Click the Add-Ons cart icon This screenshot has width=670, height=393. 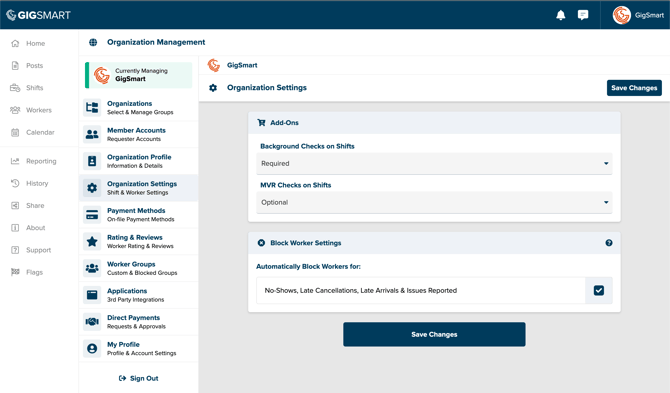click(261, 123)
